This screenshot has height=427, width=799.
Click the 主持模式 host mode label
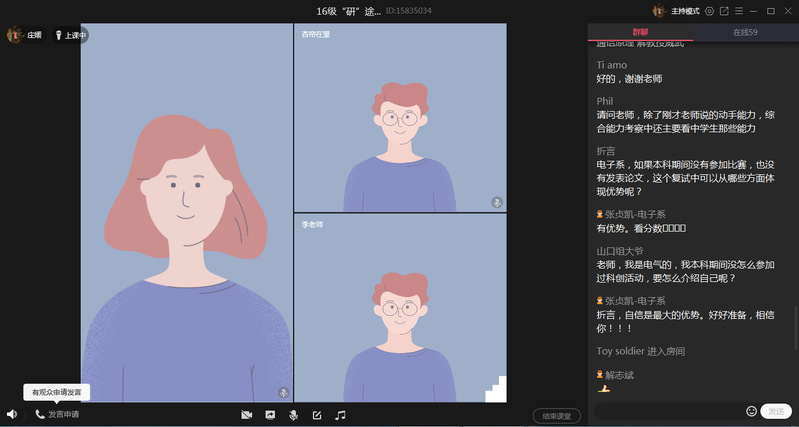tap(684, 11)
